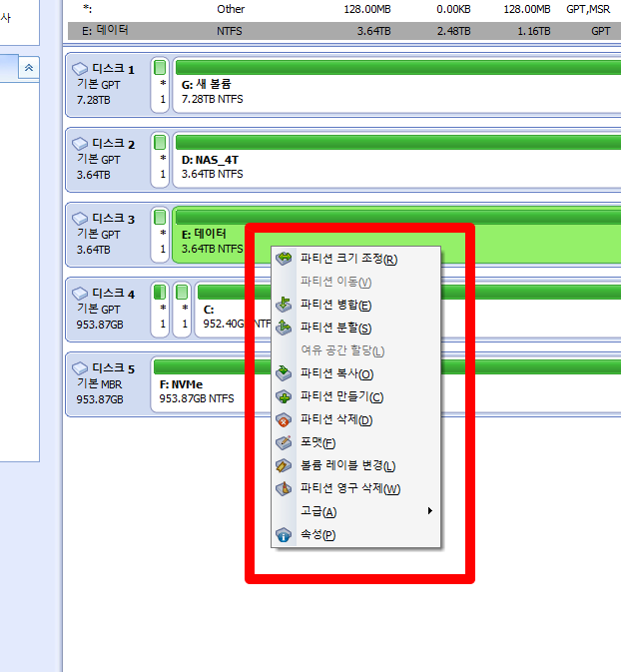Viewport: 621px width, 672px height.
Task: Click the format partition icon
Action: (284, 442)
